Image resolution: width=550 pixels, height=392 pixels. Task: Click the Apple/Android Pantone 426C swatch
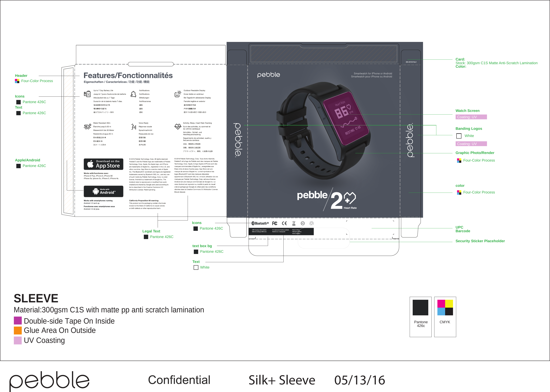point(18,166)
